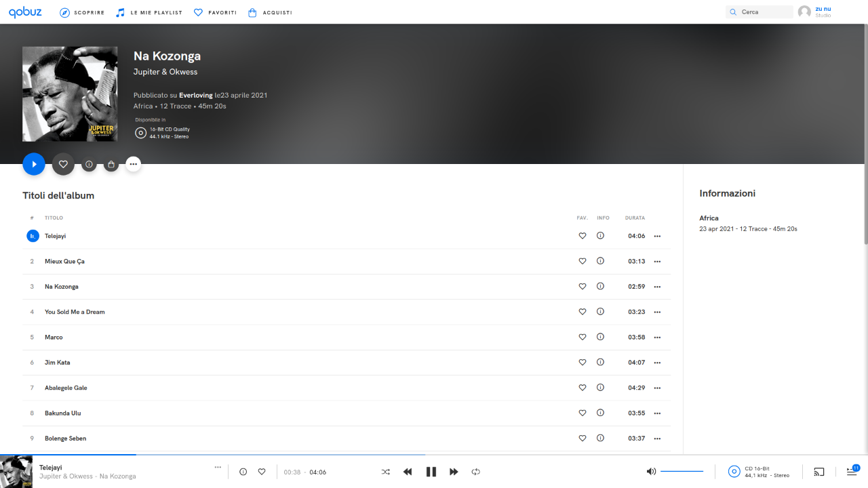
Task: Open the Everloving label link
Action: pyautogui.click(x=196, y=96)
